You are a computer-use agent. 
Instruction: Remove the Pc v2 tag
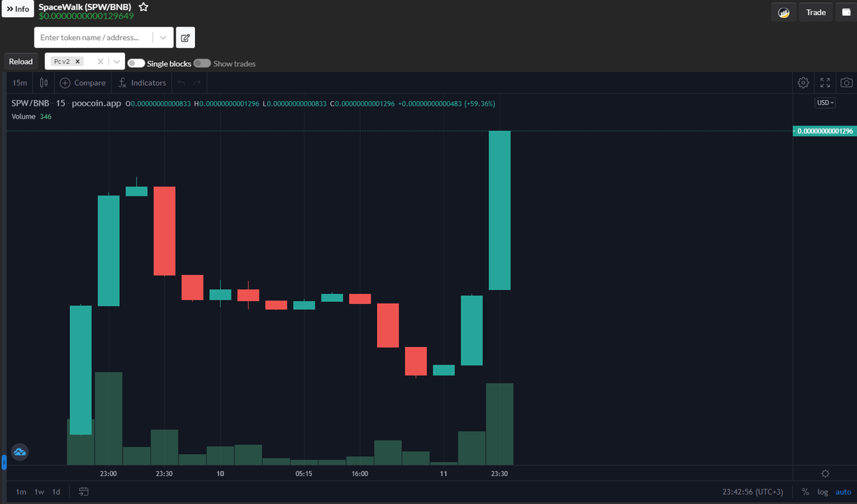[78, 61]
